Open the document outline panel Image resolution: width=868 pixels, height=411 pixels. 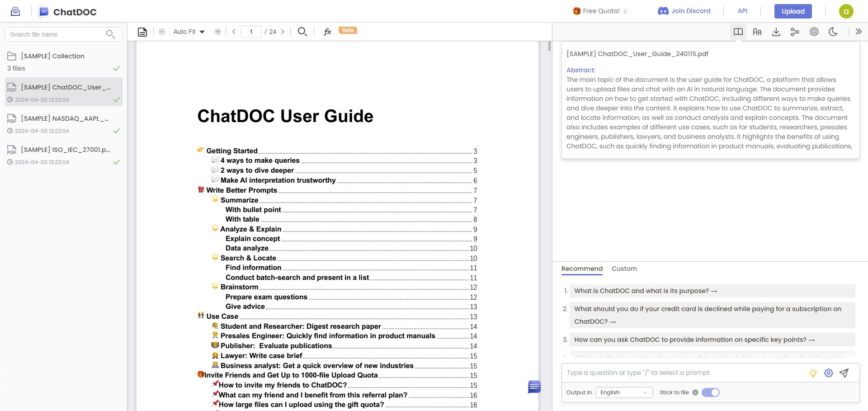[x=142, y=32]
